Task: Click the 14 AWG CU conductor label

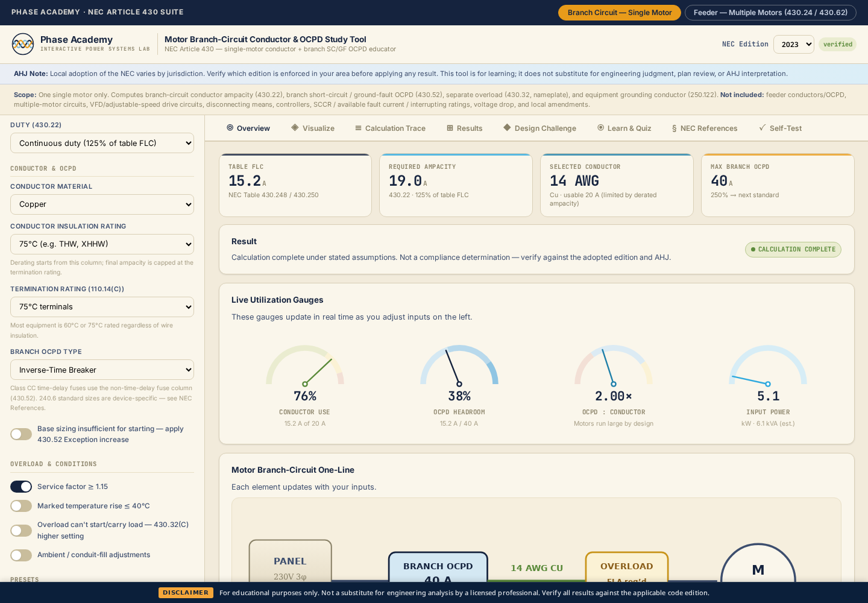Action: click(x=536, y=568)
